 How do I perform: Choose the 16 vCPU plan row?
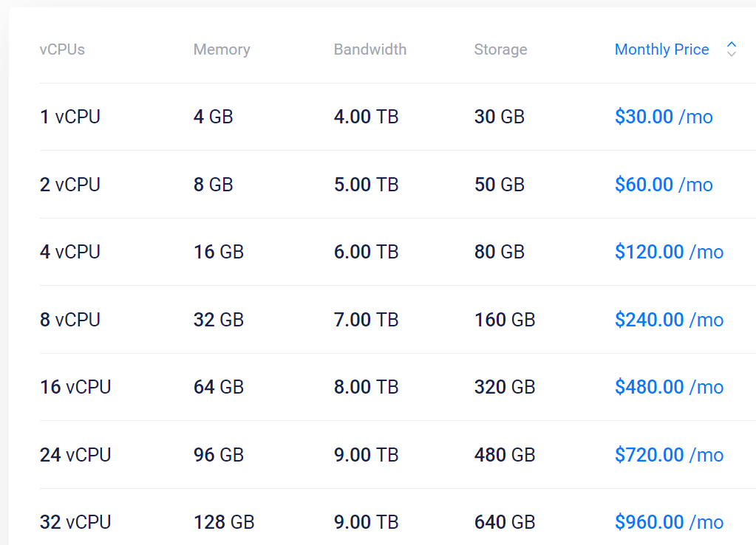pyautogui.click(x=75, y=387)
